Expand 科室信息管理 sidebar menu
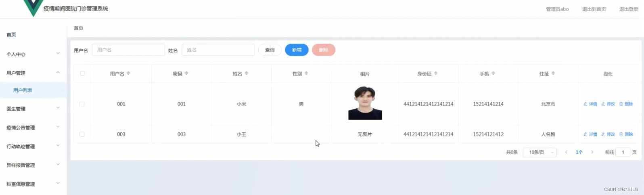 [33, 184]
